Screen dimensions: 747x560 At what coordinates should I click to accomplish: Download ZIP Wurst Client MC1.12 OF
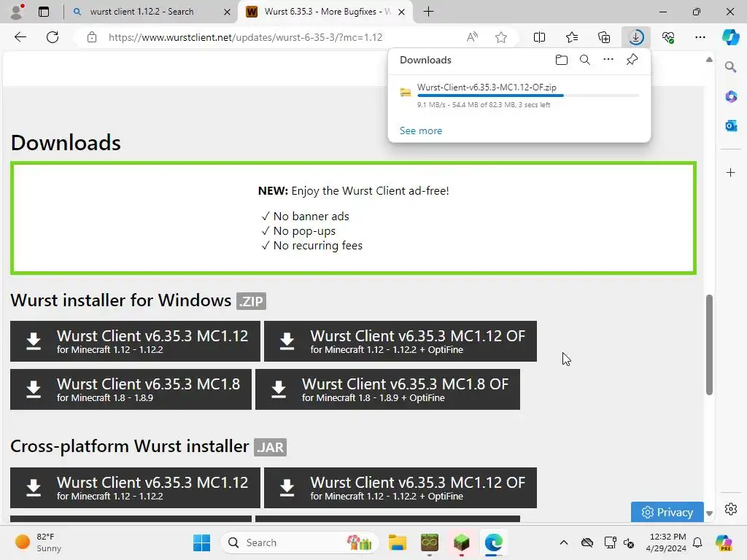[x=400, y=341]
